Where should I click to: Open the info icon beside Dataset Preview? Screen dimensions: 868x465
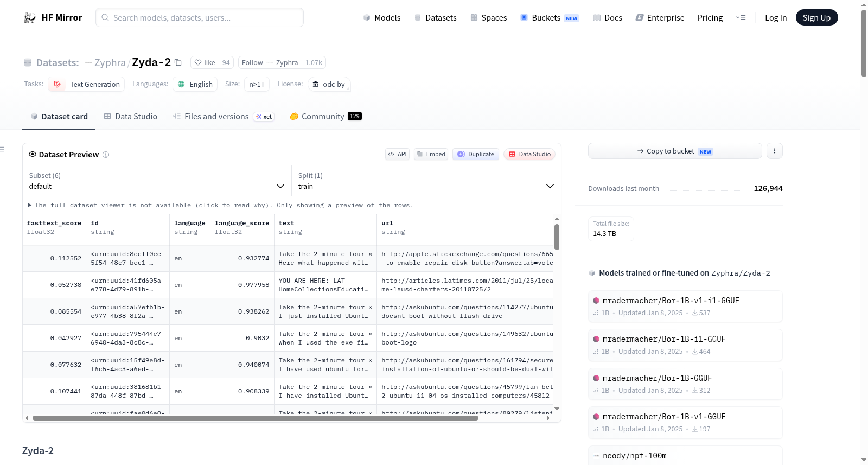click(106, 155)
